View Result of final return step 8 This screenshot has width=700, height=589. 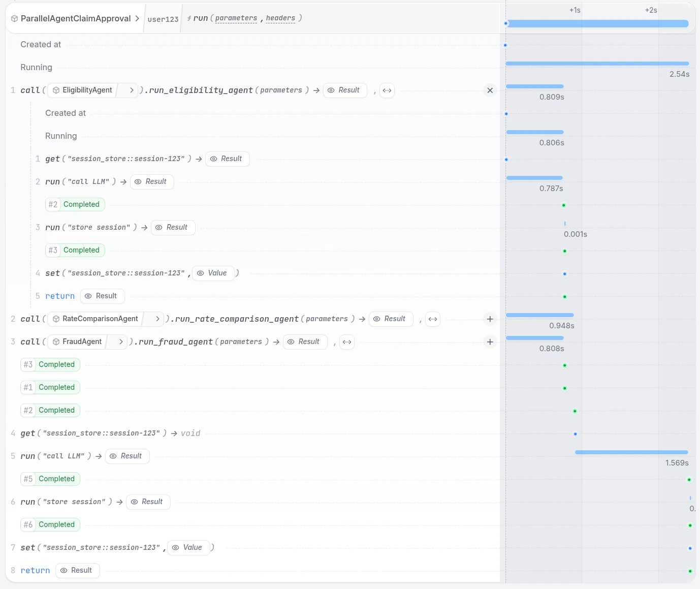coord(77,570)
